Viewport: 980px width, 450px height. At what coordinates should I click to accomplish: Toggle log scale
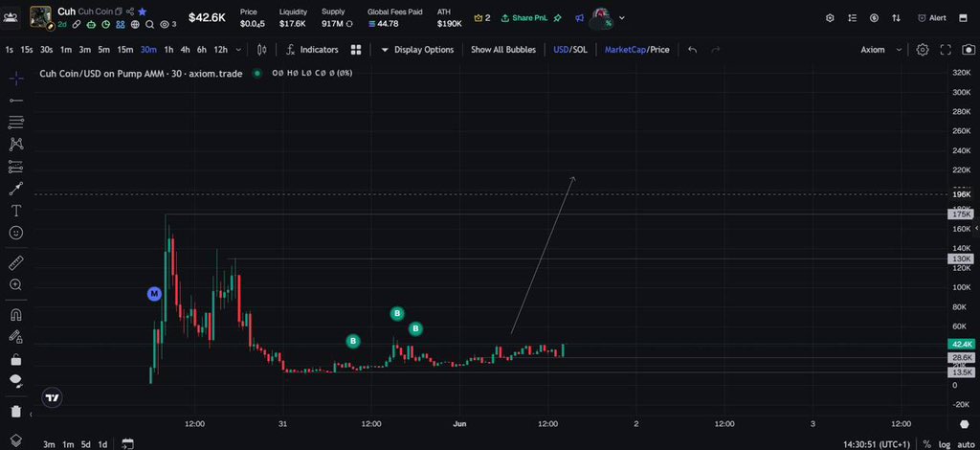[945, 444]
